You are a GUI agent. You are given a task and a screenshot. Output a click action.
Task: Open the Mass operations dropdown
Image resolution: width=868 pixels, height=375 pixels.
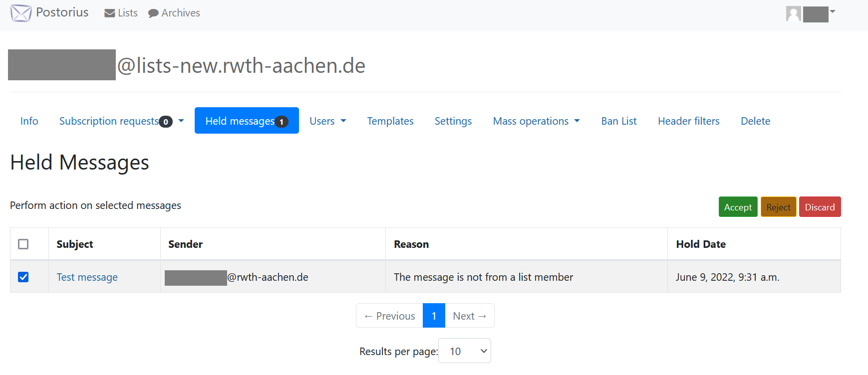pos(536,121)
